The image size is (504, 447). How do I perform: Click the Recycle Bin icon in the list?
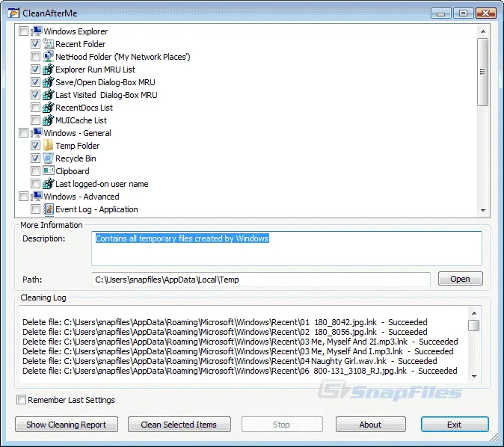tap(48, 158)
